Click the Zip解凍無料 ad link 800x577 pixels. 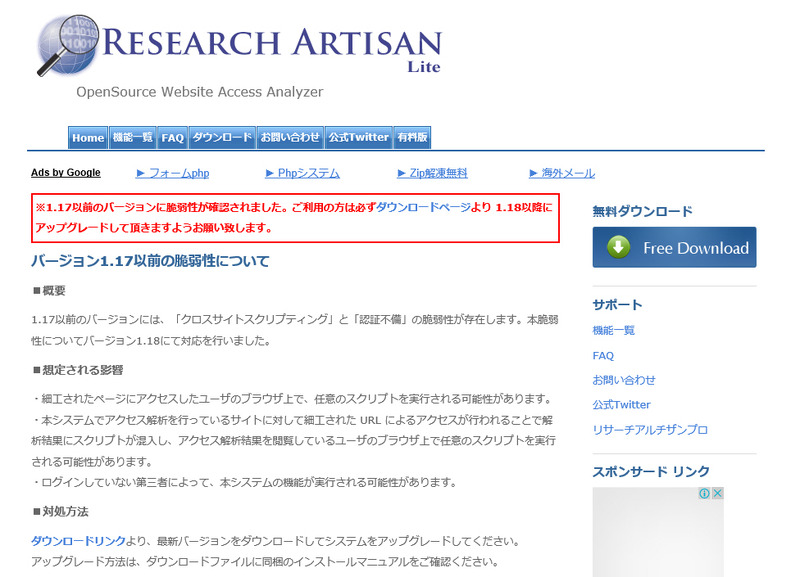click(432, 173)
